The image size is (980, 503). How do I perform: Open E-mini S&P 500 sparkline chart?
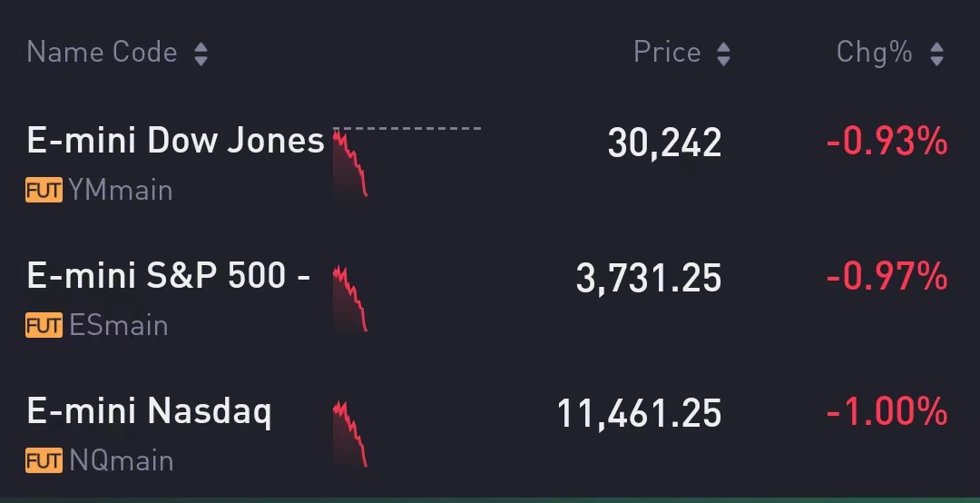[350, 299]
